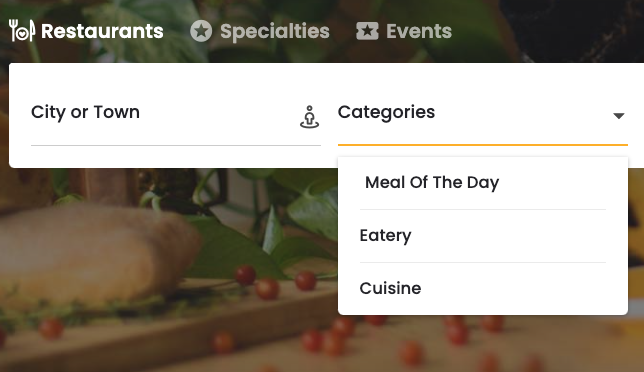Open the Categories combo box label
This screenshot has width=644, height=372.
[x=386, y=112]
